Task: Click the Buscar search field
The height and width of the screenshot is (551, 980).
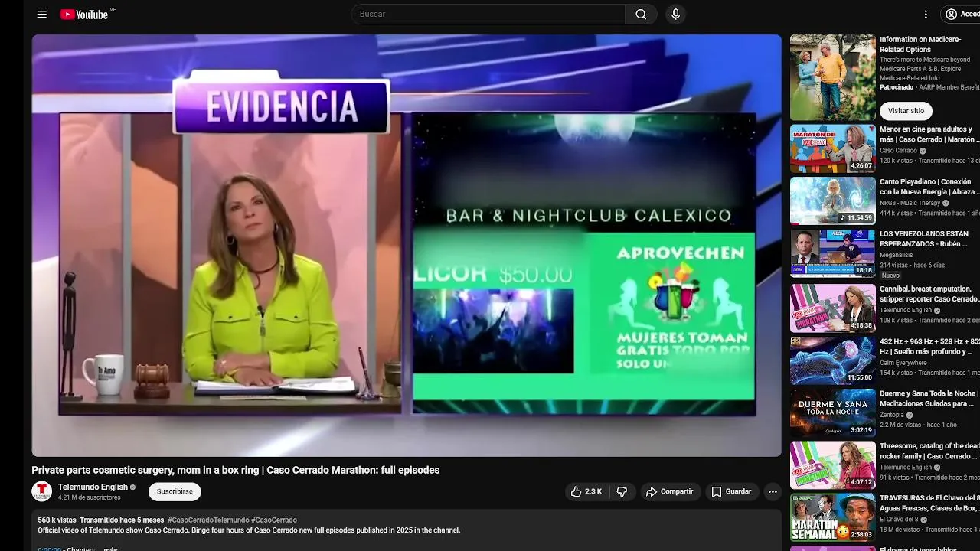Action: (488, 15)
